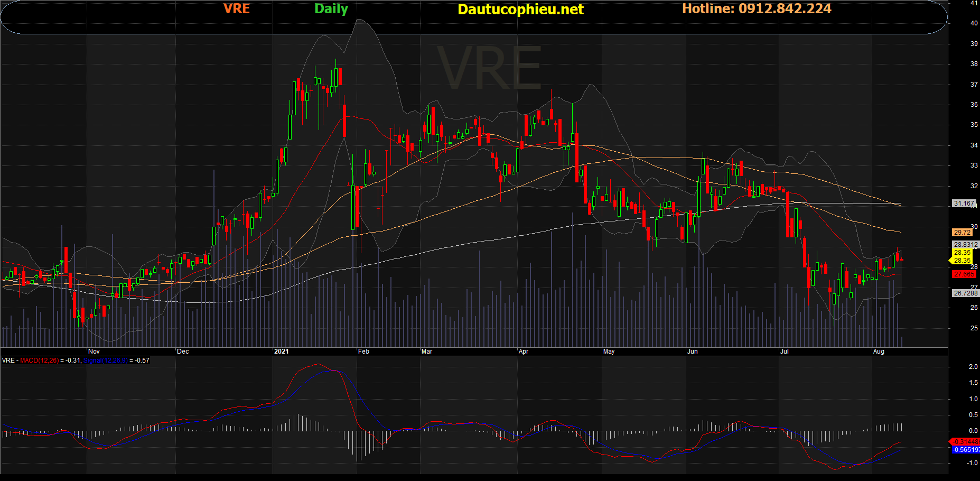Click MACD axis value 2.0
This screenshot has width=980, height=481.
(973, 367)
